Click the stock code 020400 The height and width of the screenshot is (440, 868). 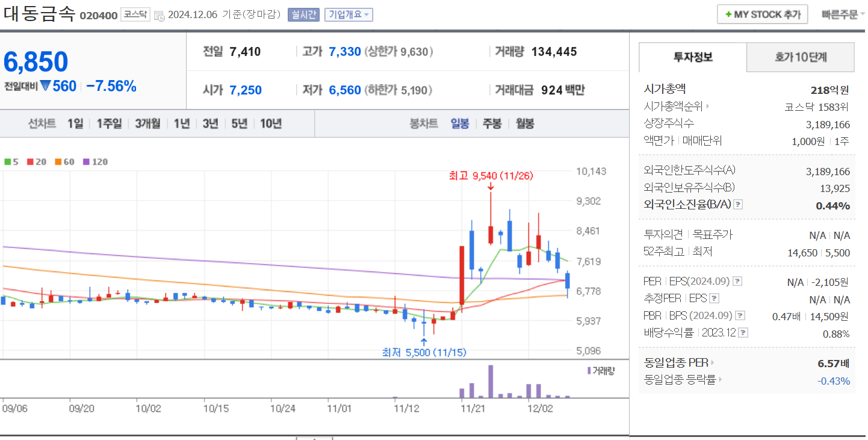point(99,16)
